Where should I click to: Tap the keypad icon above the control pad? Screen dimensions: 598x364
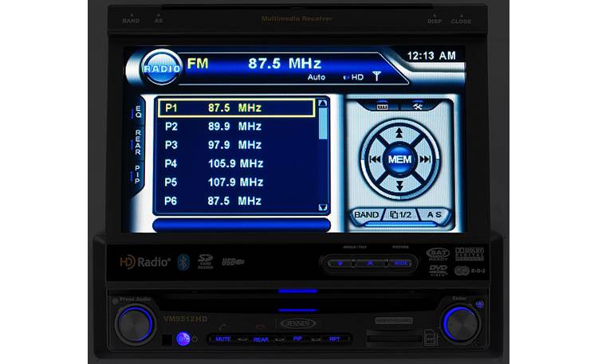382,105
